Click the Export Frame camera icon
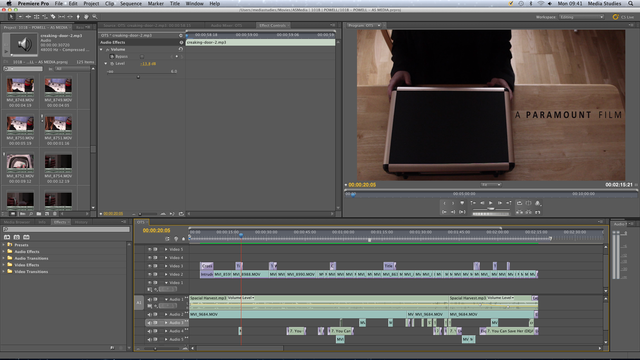 [538, 212]
